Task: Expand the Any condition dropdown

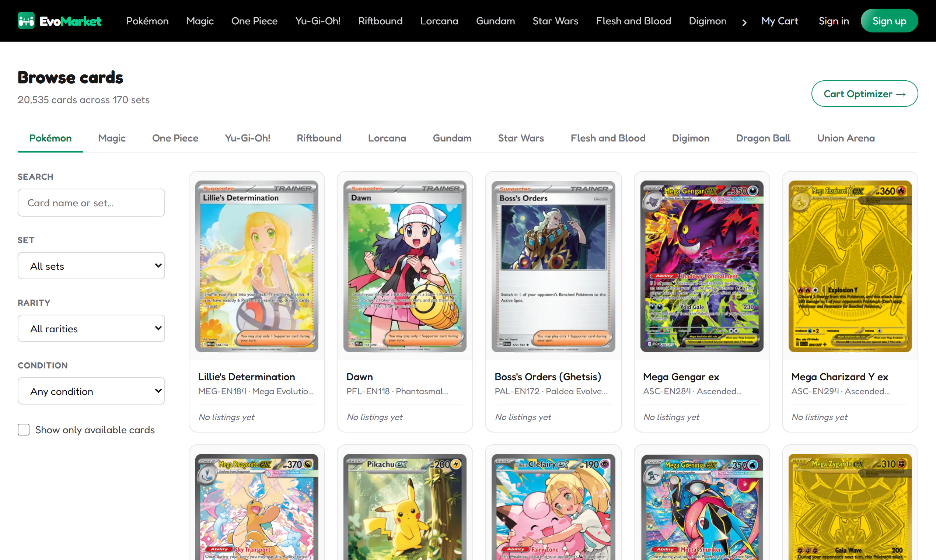Action: (91, 391)
